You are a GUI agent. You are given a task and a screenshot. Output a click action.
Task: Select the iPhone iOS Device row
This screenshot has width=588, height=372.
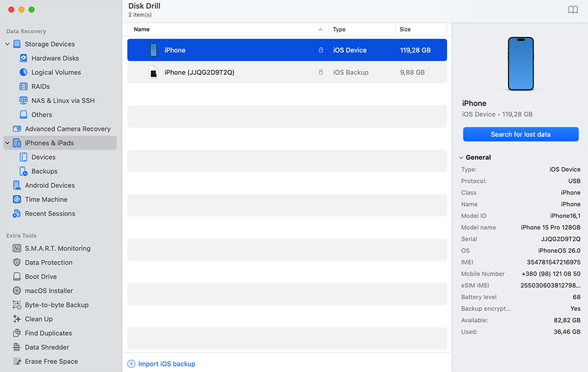coord(287,50)
